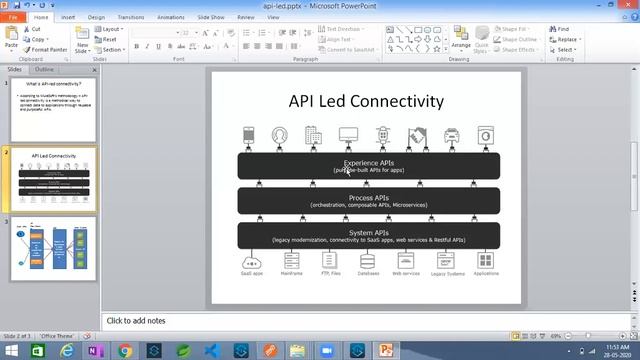
Task: Switch to the Animations ribbon tab
Action: coord(171,18)
